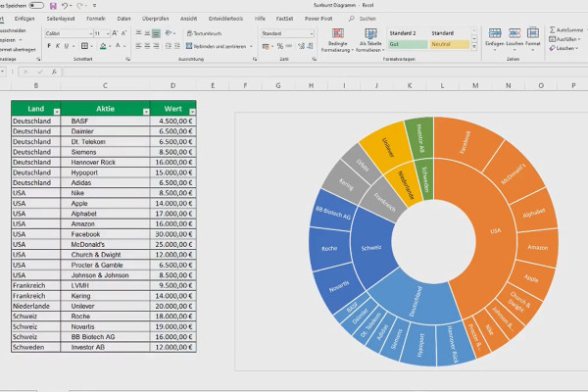The width and height of the screenshot is (588, 392).
Task: Expand the Calibri font name dropdown
Action: pos(91,33)
